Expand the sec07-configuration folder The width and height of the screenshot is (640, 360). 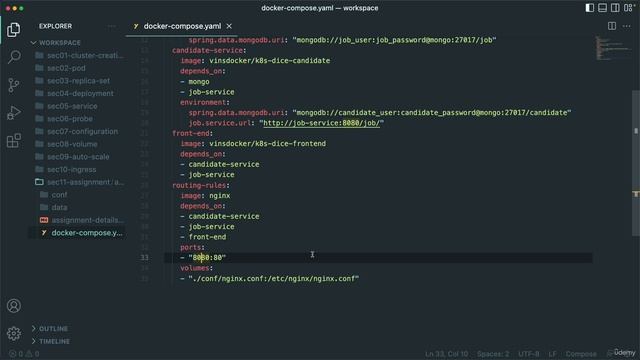77,131
